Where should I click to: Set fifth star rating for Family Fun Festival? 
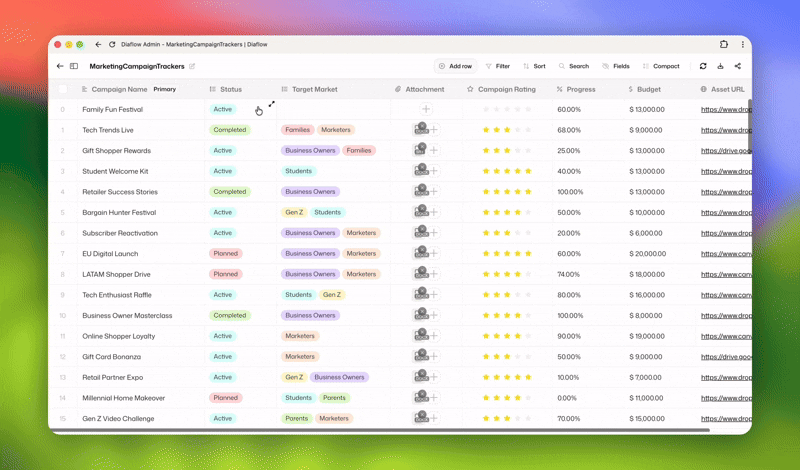click(529, 109)
